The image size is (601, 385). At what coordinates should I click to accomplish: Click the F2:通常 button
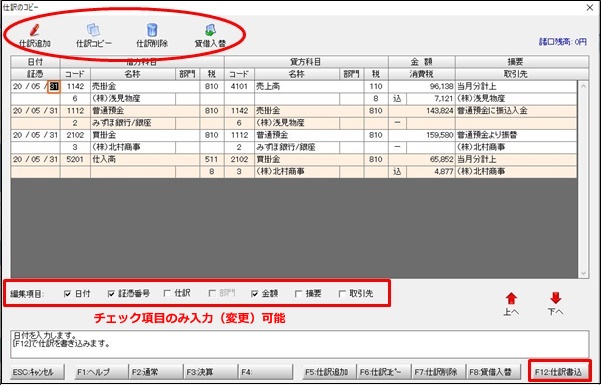click(156, 372)
